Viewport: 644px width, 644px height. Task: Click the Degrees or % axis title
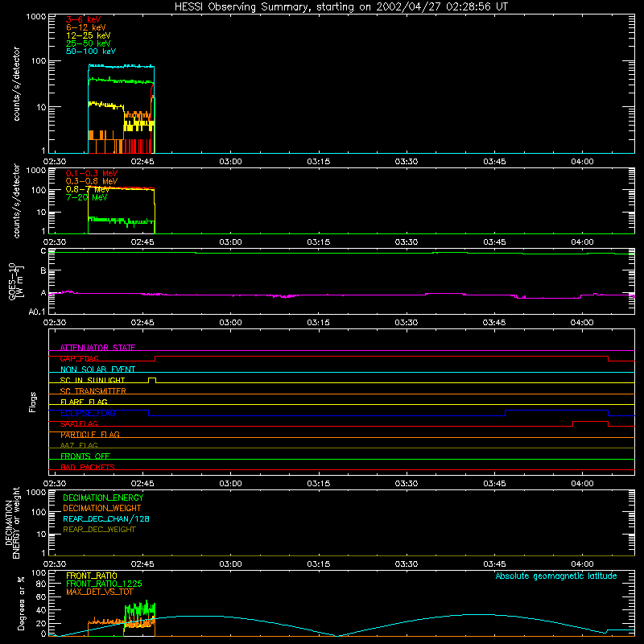click(21, 603)
